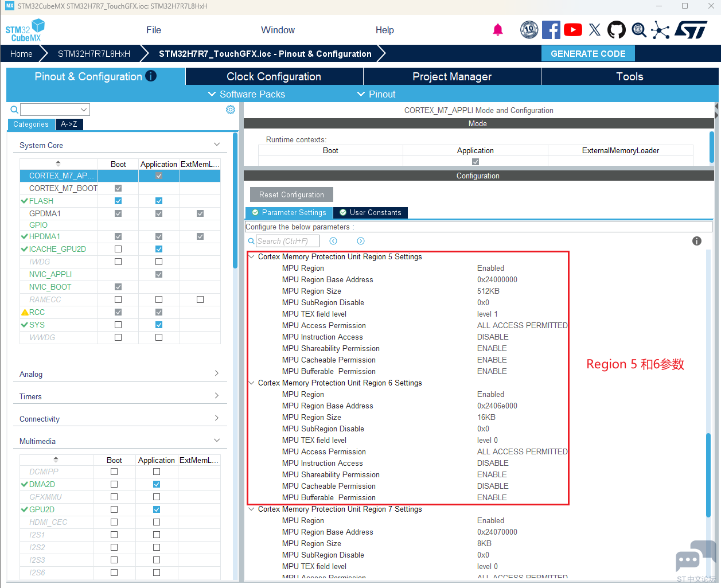Toggle DMA2D Application checkbox
Image resolution: width=721 pixels, height=588 pixels.
pos(157,484)
